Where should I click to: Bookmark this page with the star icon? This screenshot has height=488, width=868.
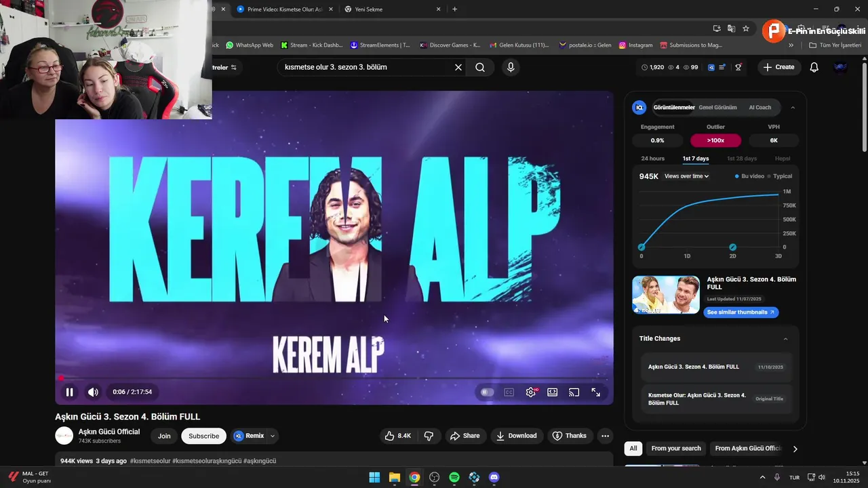pos(746,28)
